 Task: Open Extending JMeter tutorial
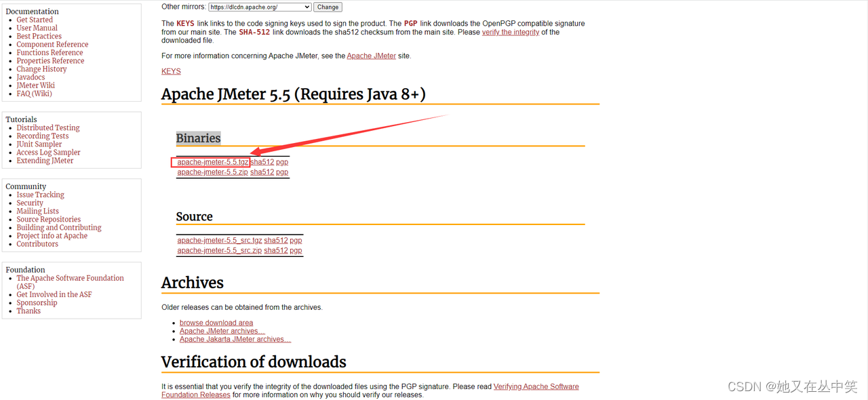click(45, 160)
